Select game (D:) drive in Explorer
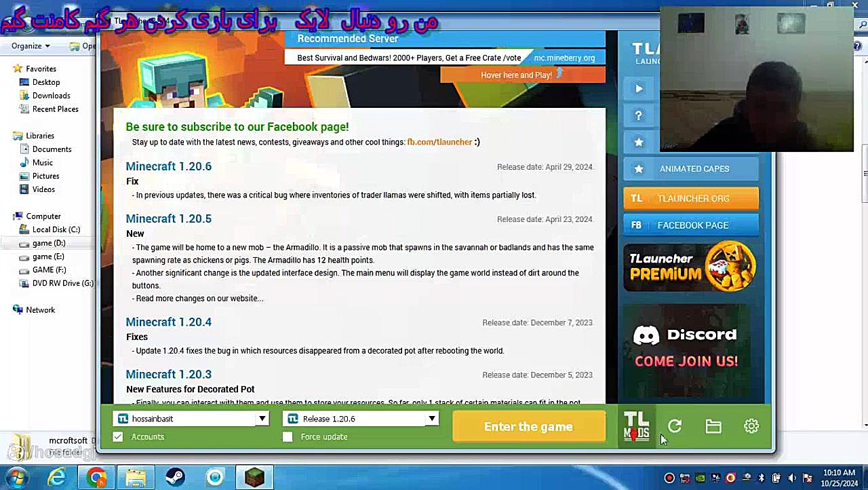Viewport: 868px width, 490px height. (x=49, y=243)
